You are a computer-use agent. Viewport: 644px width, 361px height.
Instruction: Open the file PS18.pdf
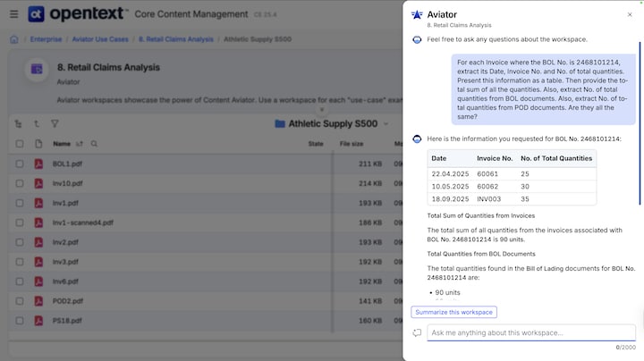point(67,321)
